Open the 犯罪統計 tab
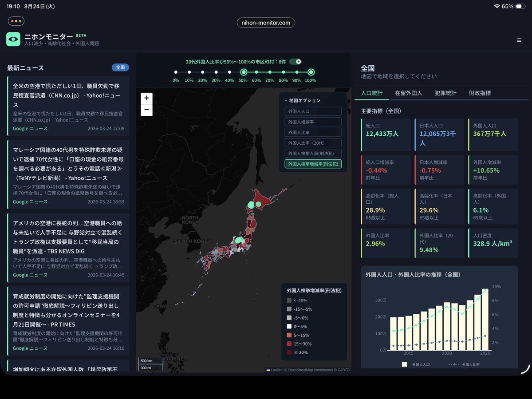This screenshot has height=399, width=532. point(445,93)
